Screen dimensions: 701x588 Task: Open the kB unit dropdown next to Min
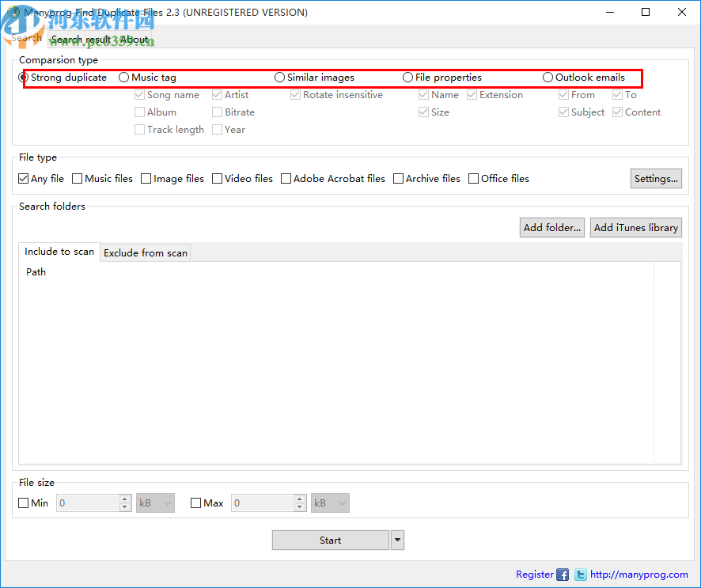[x=155, y=503]
